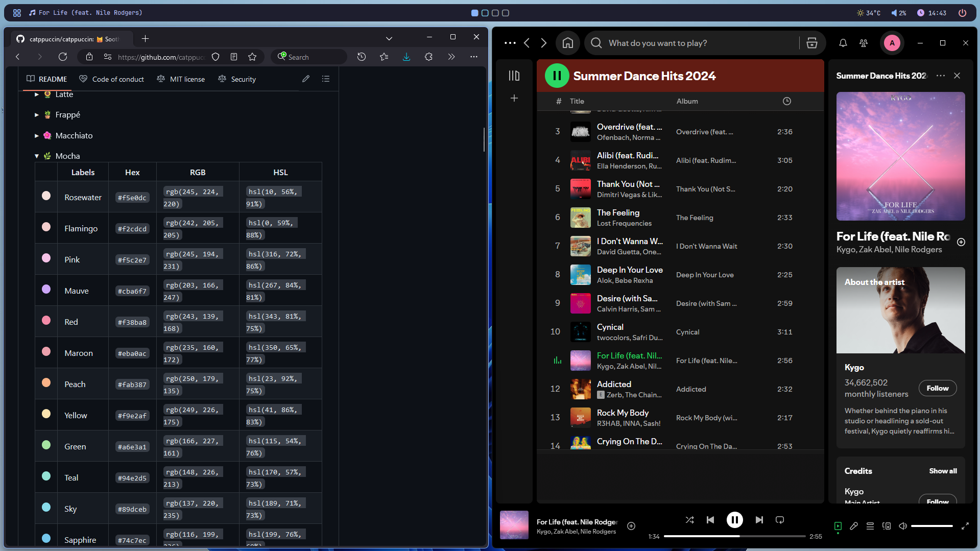
Task: Go to Spotify Home icon
Action: [568, 43]
